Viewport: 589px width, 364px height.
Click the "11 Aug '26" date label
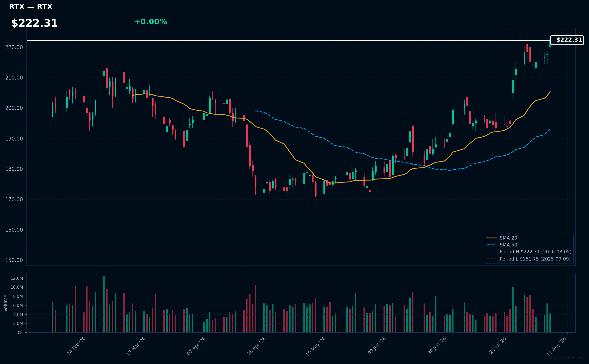[556, 346]
